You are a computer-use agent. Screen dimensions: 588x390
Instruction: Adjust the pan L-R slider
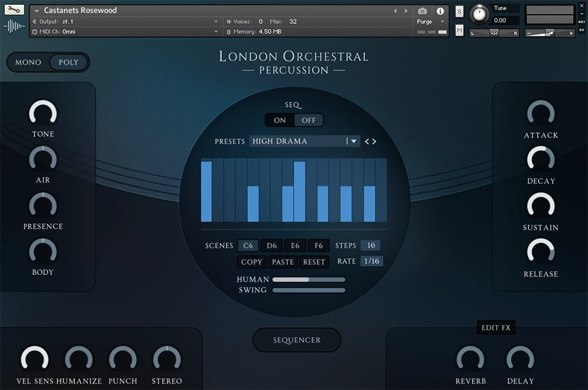point(494,33)
